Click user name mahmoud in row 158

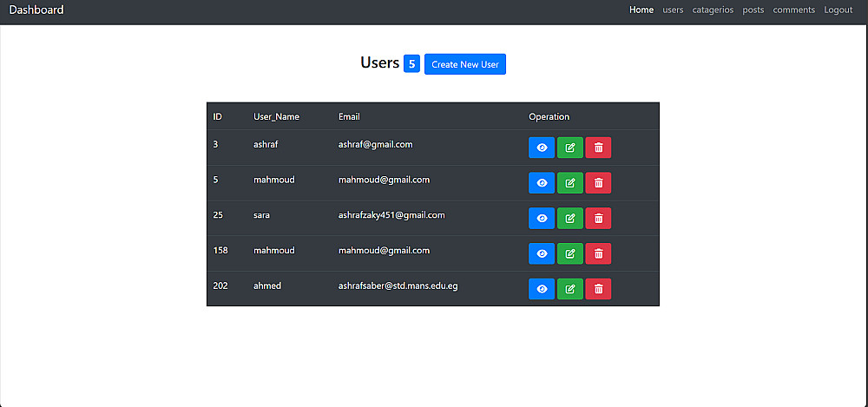click(274, 250)
